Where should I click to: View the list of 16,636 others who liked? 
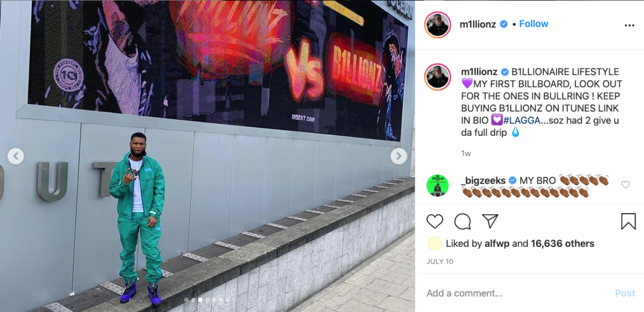pyautogui.click(x=563, y=244)
